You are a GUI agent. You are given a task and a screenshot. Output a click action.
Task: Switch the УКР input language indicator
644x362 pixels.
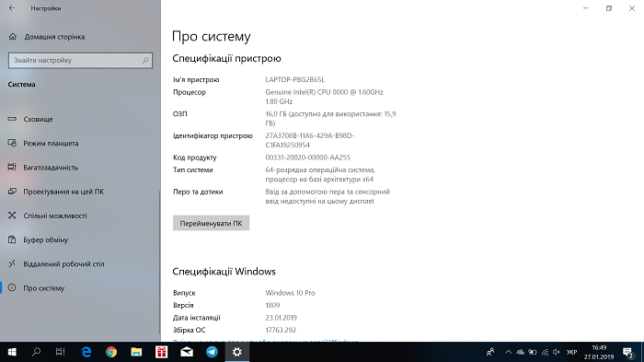click(x=571, y=352)
